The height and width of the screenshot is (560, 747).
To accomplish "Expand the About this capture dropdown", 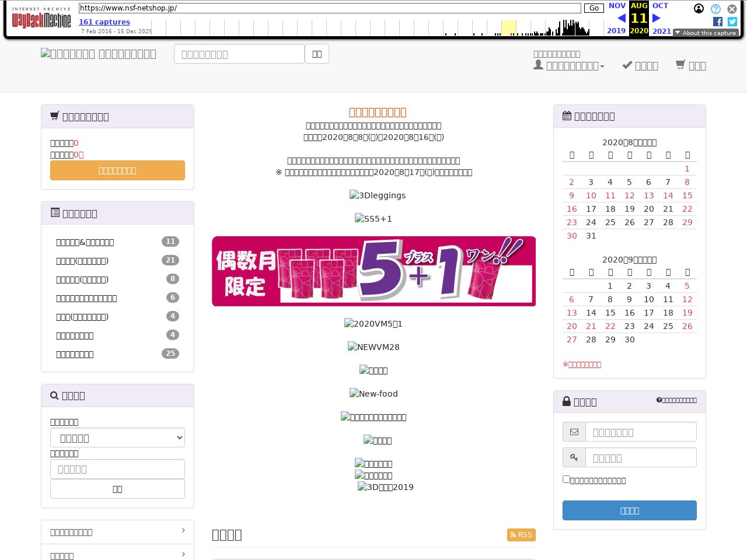I will click(705, 33).
